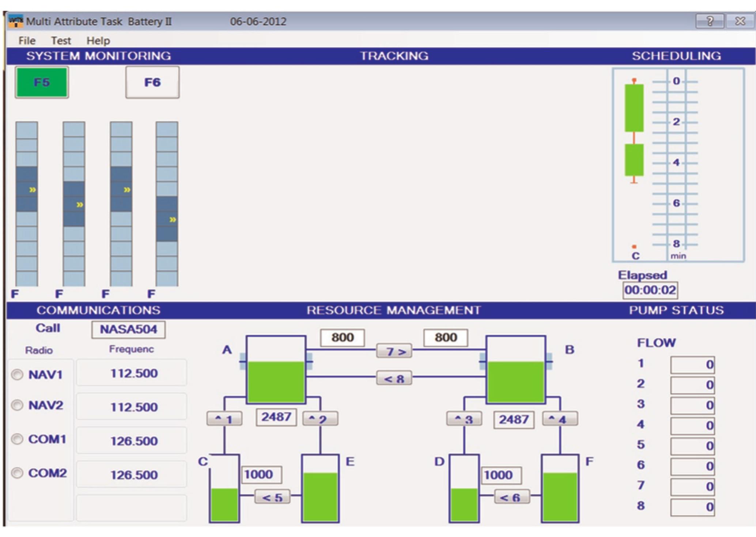The image size is (756, 537).
Task: Click the green F5 monitoring light
Action: click(x=42, y=82)
